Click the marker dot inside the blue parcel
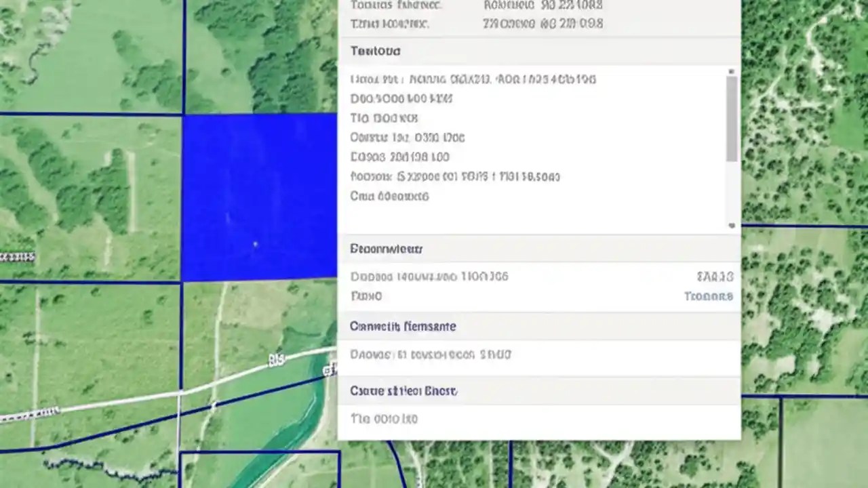Viewport: 868px width, 488px height. coord(256,244)
